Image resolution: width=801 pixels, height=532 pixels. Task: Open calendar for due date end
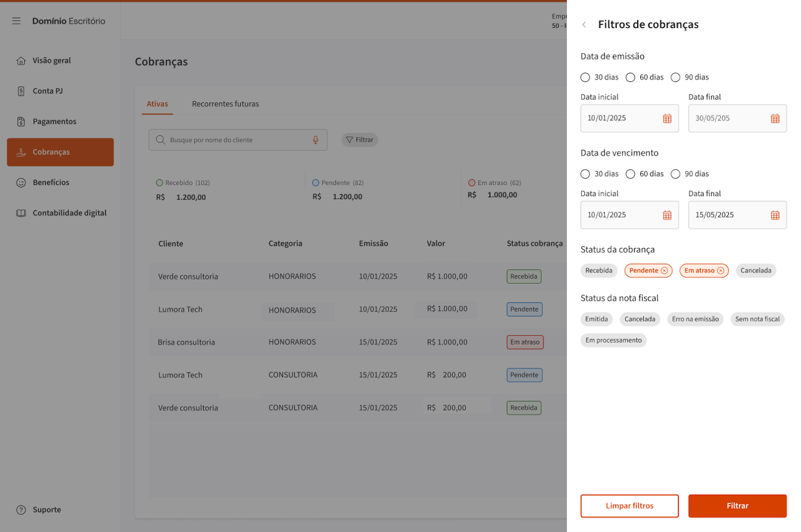[x=775, y=215]
